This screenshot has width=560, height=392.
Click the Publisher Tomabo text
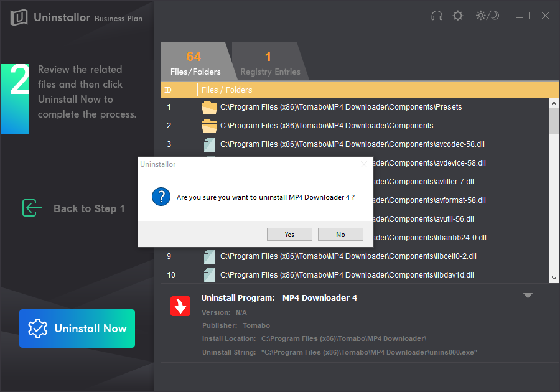[256, 325]
